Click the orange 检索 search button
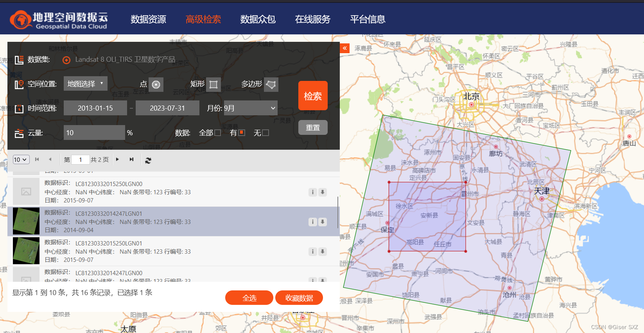The height and width of the screenshot is (333, 644). pyautogui.click(x=313, y=96)
